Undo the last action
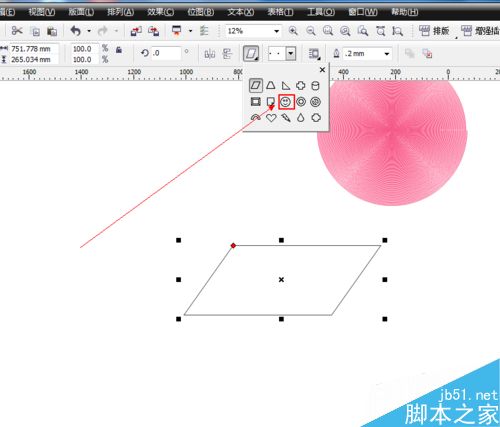The image size is (500, 427). pos(76,31)
